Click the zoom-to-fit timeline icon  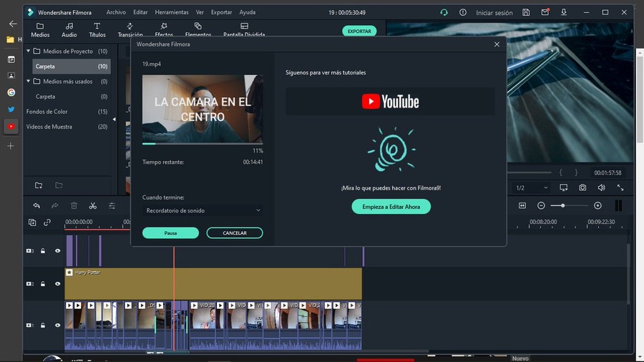click(522, 205)
